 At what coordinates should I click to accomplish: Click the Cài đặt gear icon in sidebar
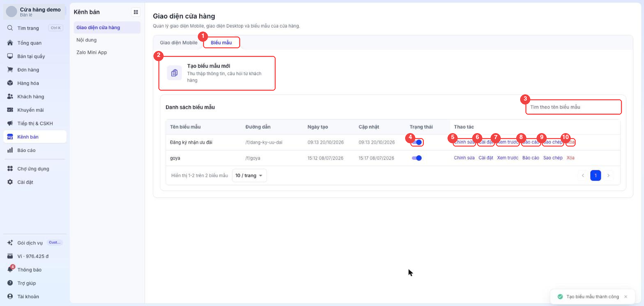10,182
